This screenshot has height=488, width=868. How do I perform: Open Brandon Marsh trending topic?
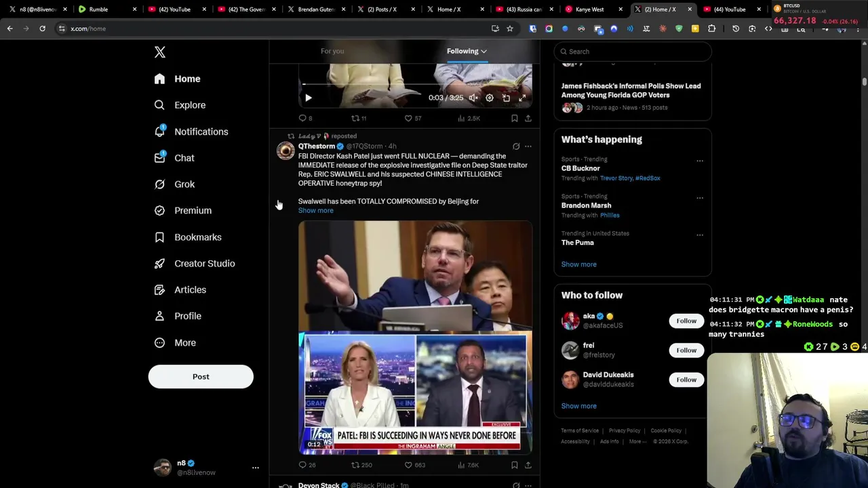tap(586, 205)
